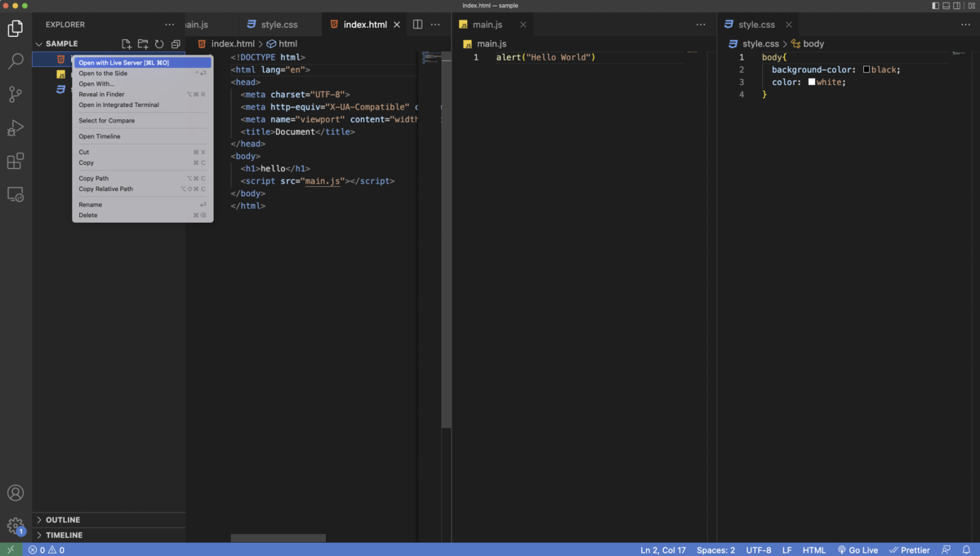Open the Source Control view
The width and height of the screenshot is (980, 556).
[x=16, y=95]
